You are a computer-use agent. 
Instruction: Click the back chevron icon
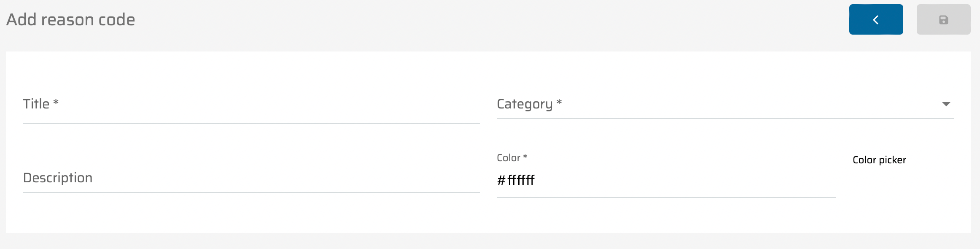point(876,20)
